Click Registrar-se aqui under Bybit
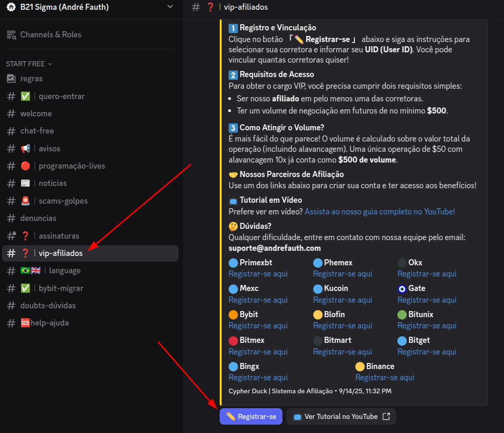 pos(258,326)
